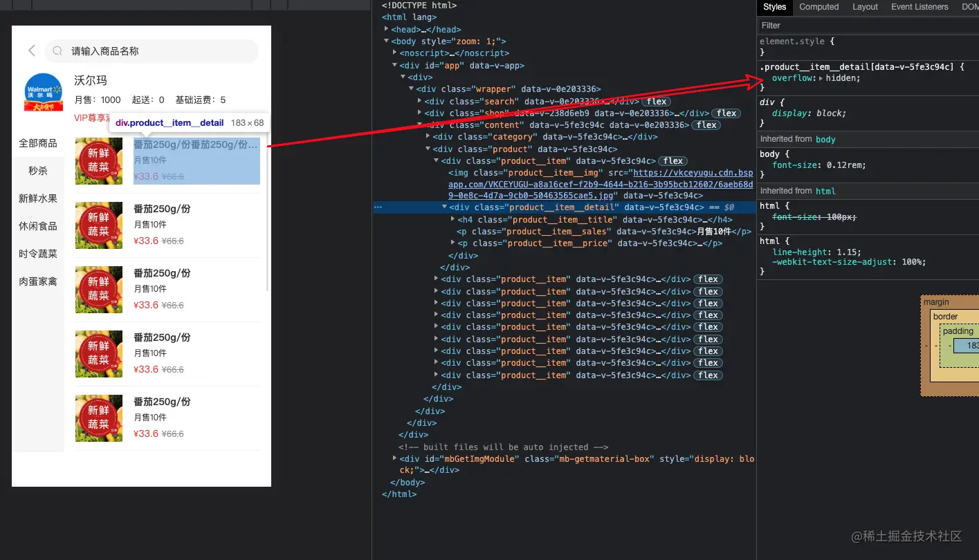The width and height of the screenshot is (979, 560).
Task: Expand the mbGetImgModule div node
Action: pos(394,458)
